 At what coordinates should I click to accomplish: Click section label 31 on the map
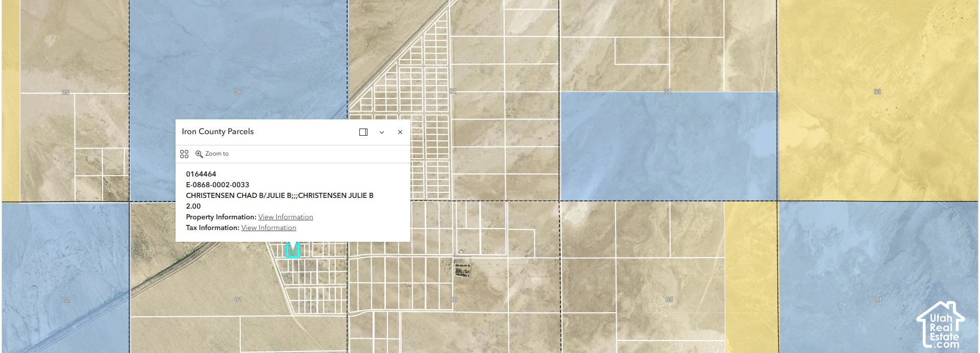453,91
